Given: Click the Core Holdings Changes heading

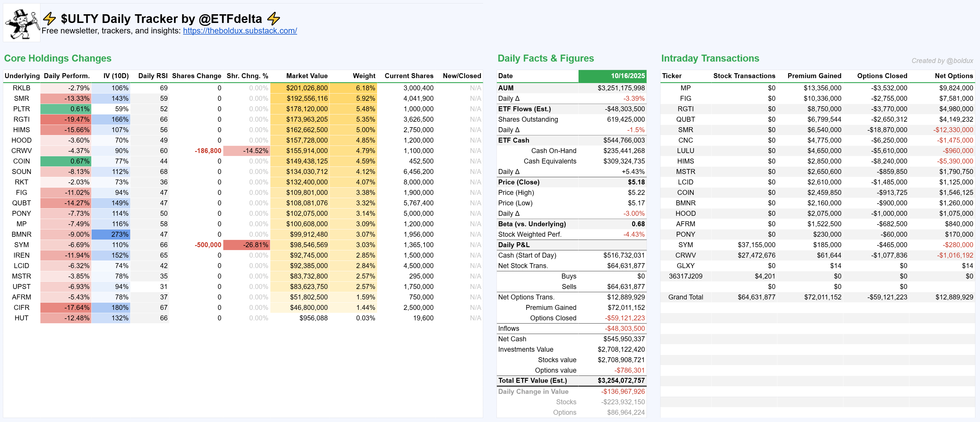Looking at the screenshot, I should (58, 58).
